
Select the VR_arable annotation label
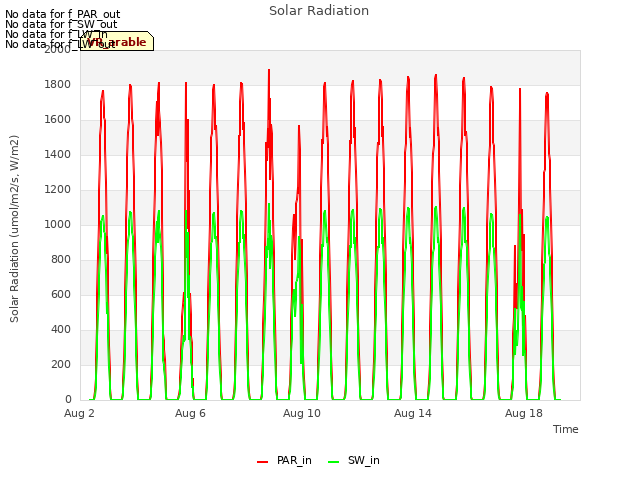coord(117,41)
